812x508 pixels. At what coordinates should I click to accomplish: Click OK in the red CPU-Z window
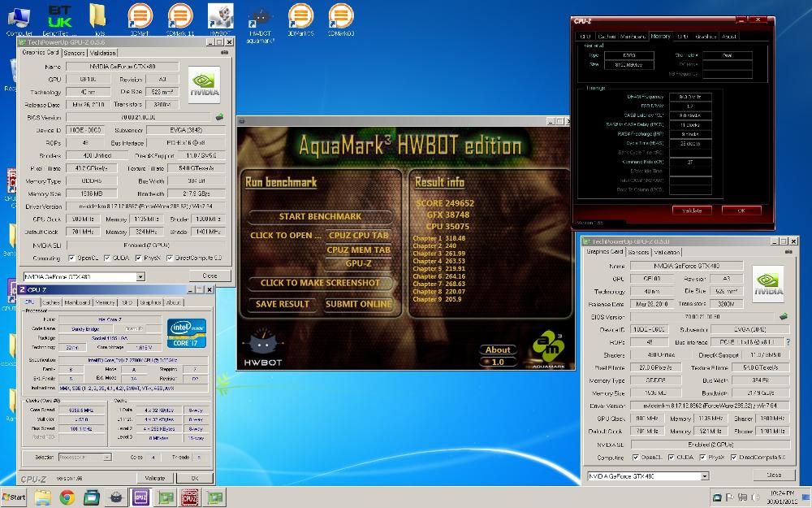tap(741, 211)
